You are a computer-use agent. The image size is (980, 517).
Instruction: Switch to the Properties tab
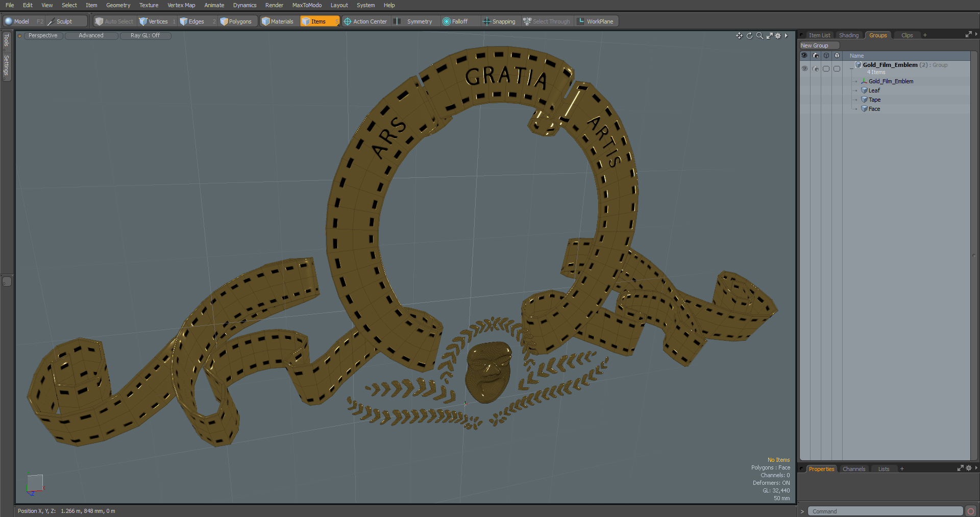pos(821,469)
